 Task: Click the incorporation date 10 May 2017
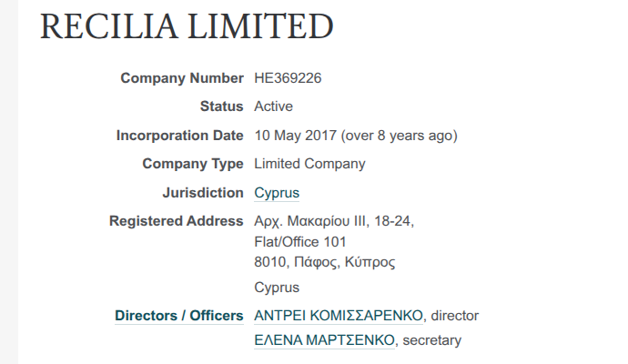click(x=295, y=136)
